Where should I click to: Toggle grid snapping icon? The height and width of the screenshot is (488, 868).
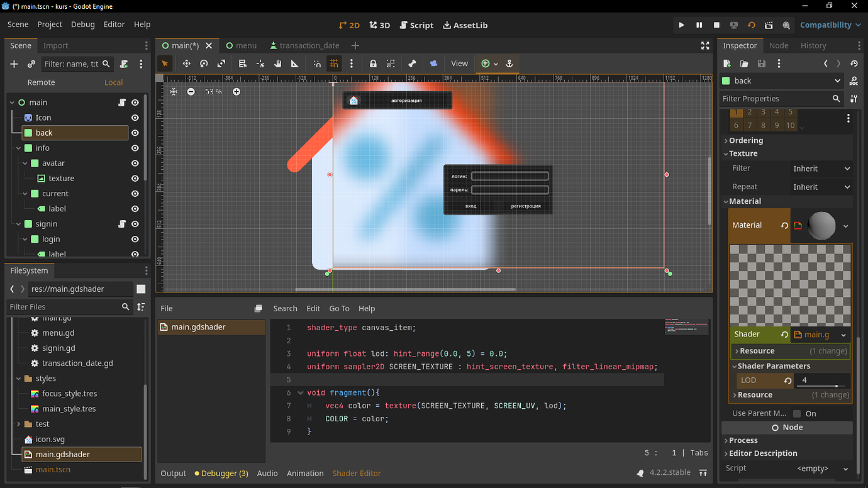(334, 64)
